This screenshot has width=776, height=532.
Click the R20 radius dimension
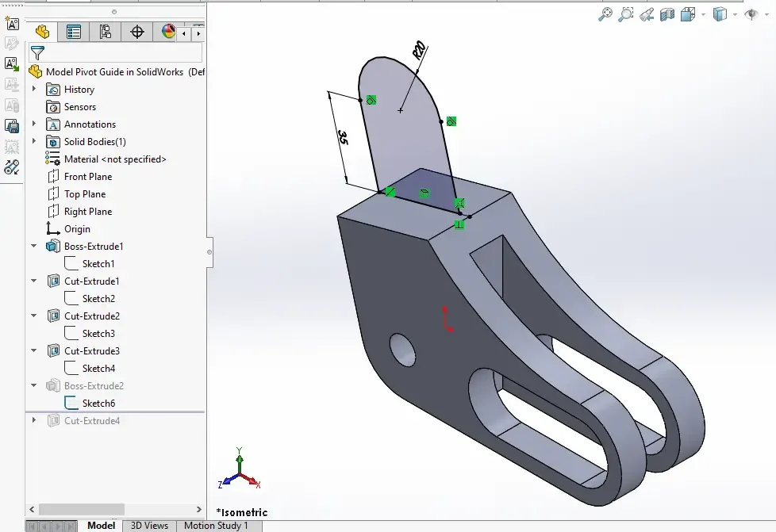(x=419, y=51)
